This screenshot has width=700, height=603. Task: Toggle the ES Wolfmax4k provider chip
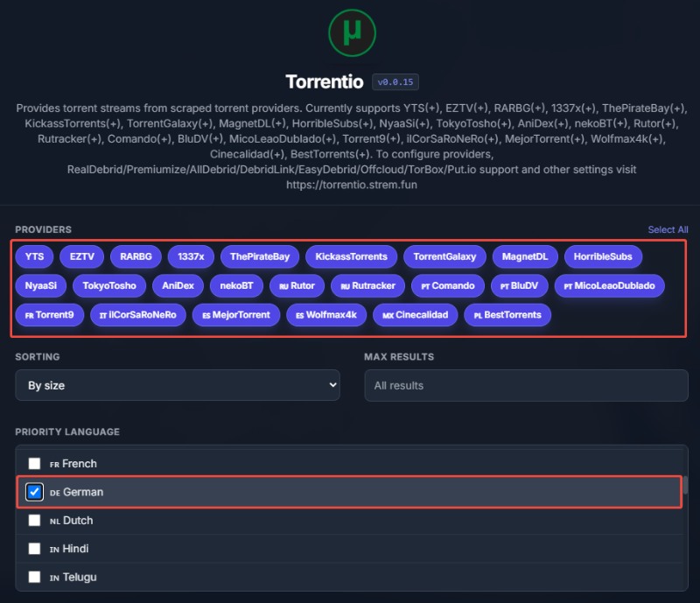(x=326, y=315)
